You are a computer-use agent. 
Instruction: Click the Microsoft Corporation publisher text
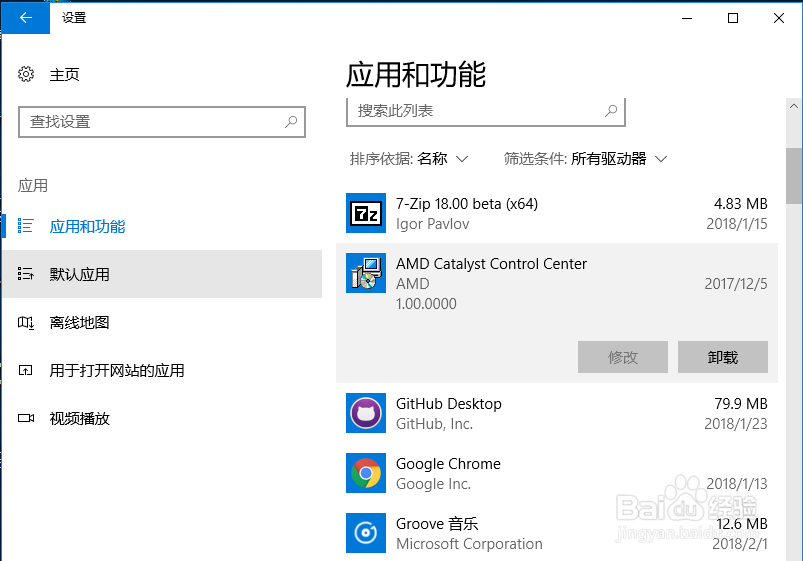[469, 544]
